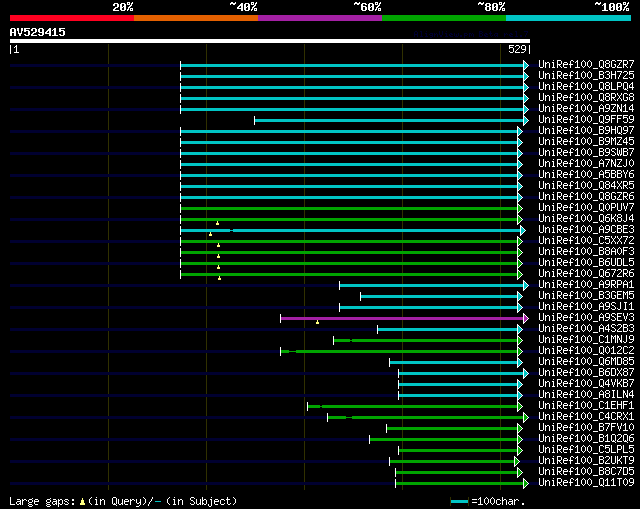Click UniRef100_Q4VKB7 label
Image resolution: width=640 pixels, height=509 pixels.
tap(586, 384)
